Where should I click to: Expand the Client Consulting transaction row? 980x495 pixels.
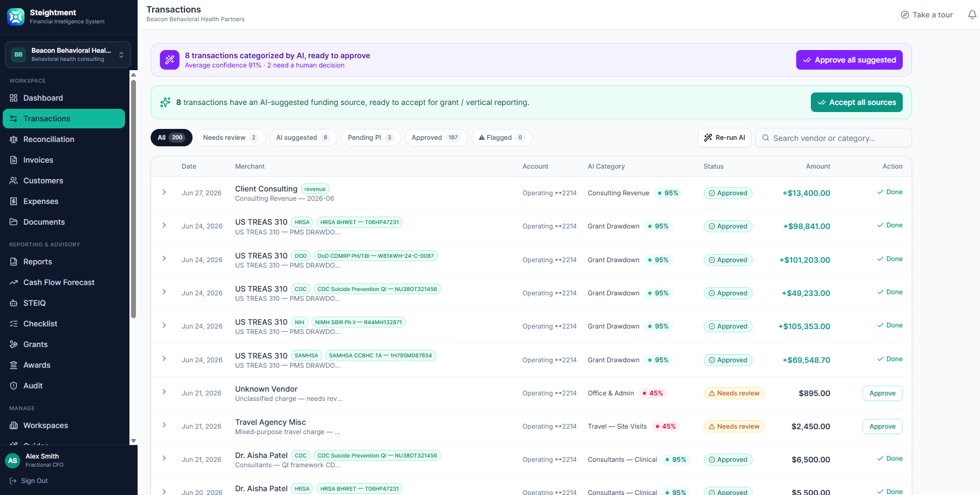tap(164, 193)
